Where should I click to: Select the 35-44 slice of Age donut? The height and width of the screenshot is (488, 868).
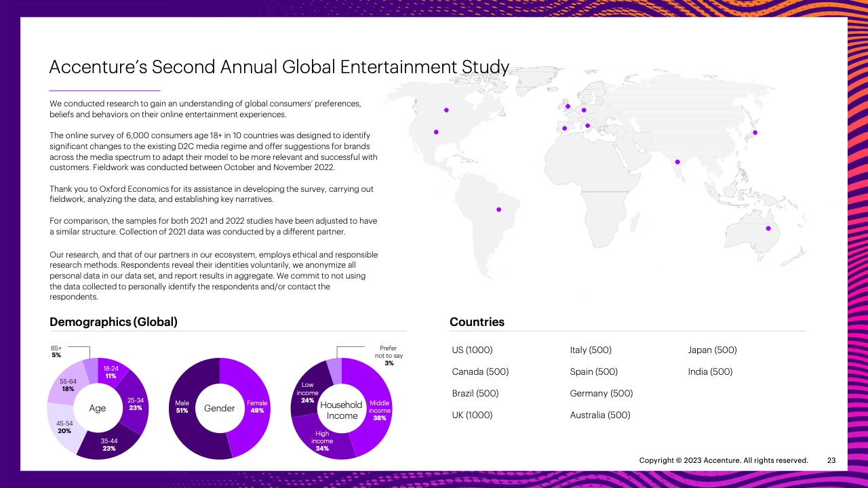tap(108, 444)
